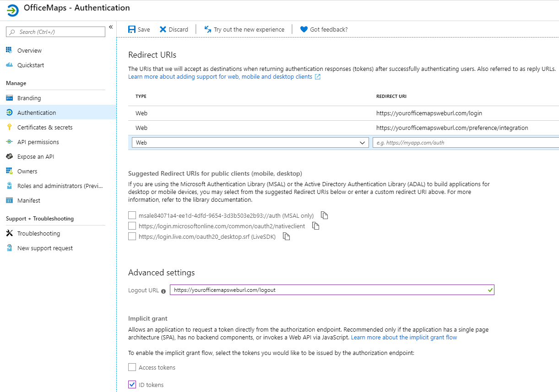Click the Logout URL input field
Image resolution: width=559 pixels, height=392 pixels.
point(332,290)
